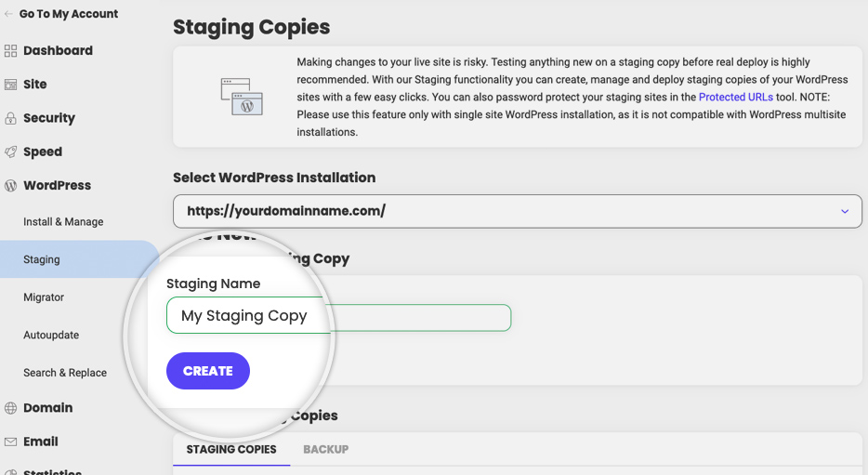Open the Dashboard section
Screen dimensions: 868x475
tap(59, 51)
